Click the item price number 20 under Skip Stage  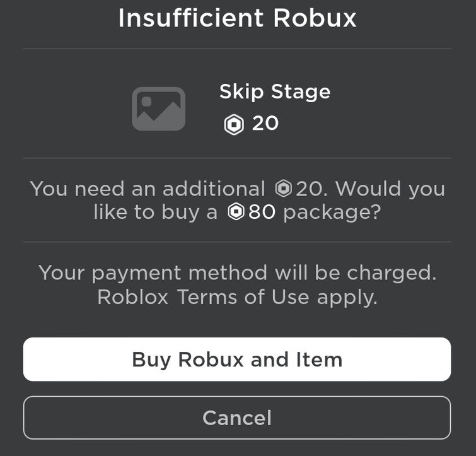[265, 124]
